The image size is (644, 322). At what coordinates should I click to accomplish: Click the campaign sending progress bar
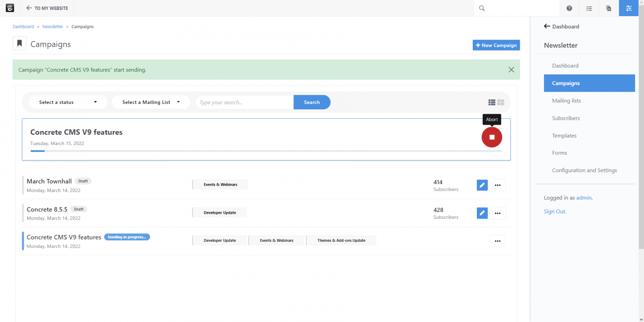[266, 151]
